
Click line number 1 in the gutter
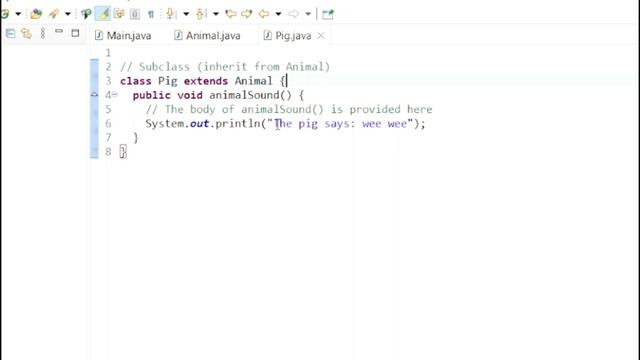tap(108, 53)
